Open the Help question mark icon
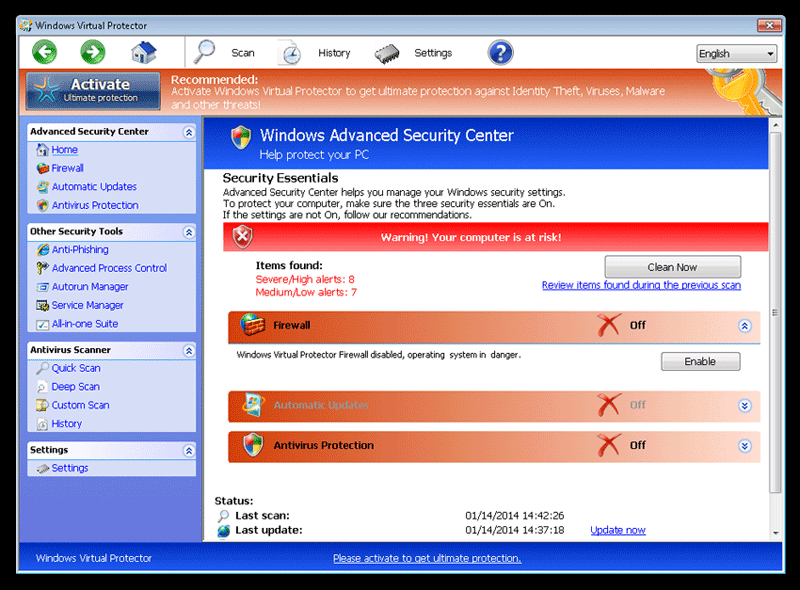 coord(500,52)
